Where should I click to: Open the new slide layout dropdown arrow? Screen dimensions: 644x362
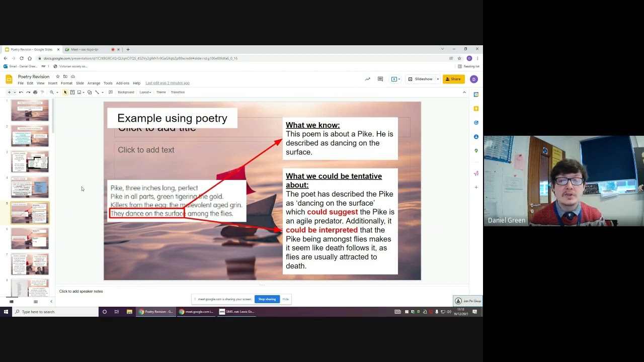tap(14, 92)
